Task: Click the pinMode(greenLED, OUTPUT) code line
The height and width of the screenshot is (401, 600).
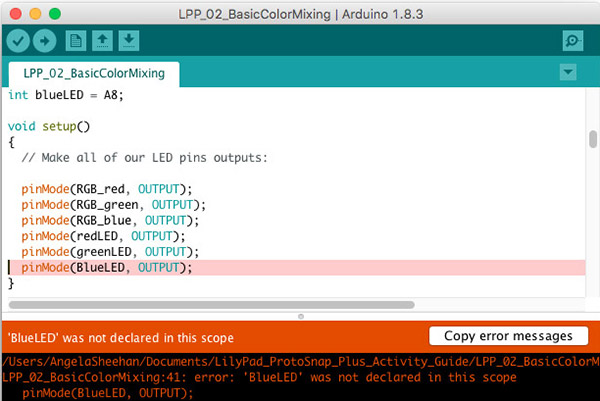Action: pos(109,252)
